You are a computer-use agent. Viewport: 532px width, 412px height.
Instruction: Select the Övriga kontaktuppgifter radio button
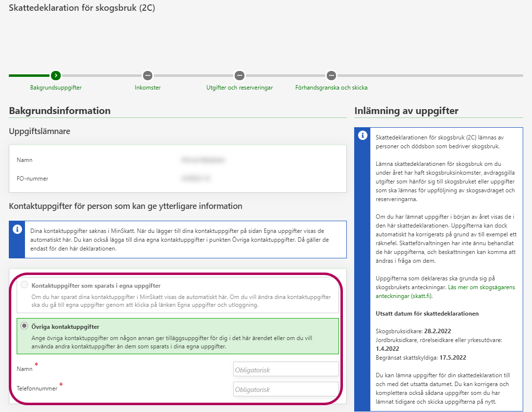point(24,326)
